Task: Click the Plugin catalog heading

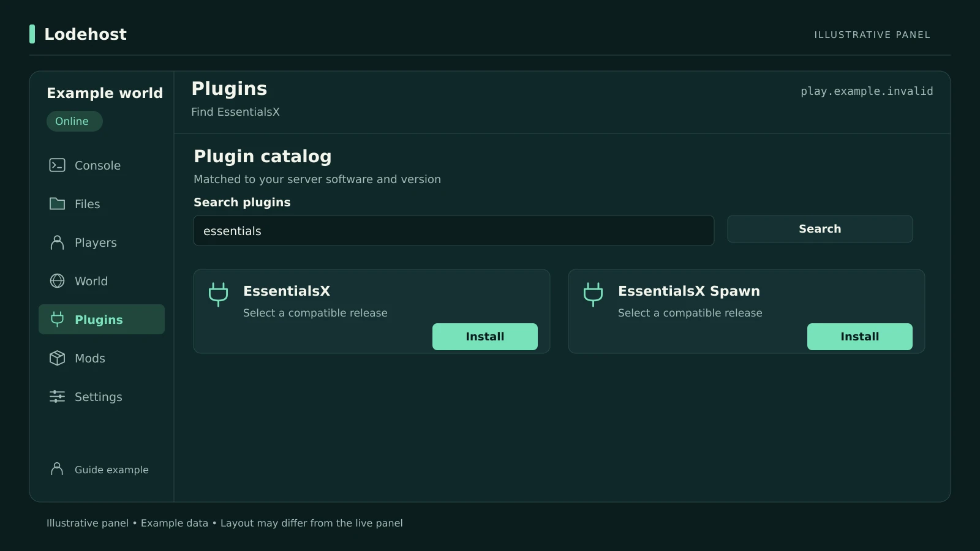Action: [263, 157]
